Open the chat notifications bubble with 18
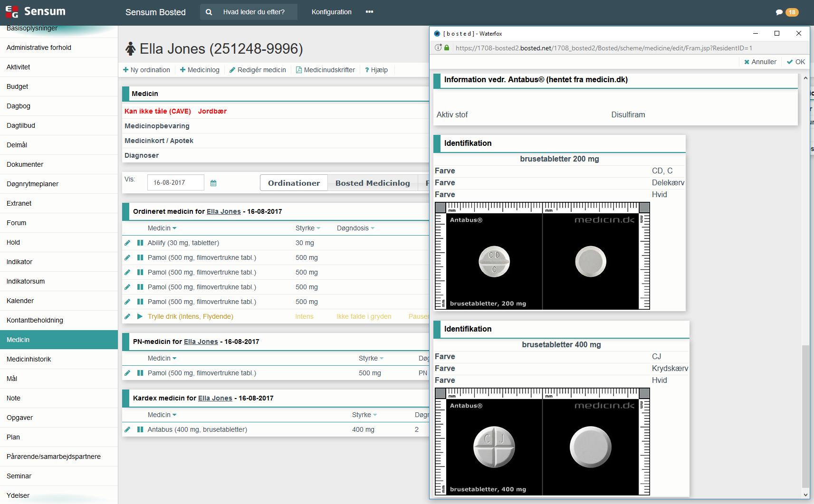The image size is (814, 504). coord(787,12)
